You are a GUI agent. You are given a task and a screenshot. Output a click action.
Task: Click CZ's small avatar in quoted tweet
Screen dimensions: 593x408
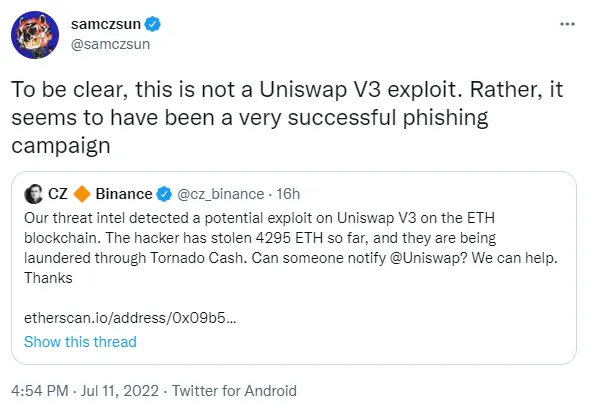[34, 194]
